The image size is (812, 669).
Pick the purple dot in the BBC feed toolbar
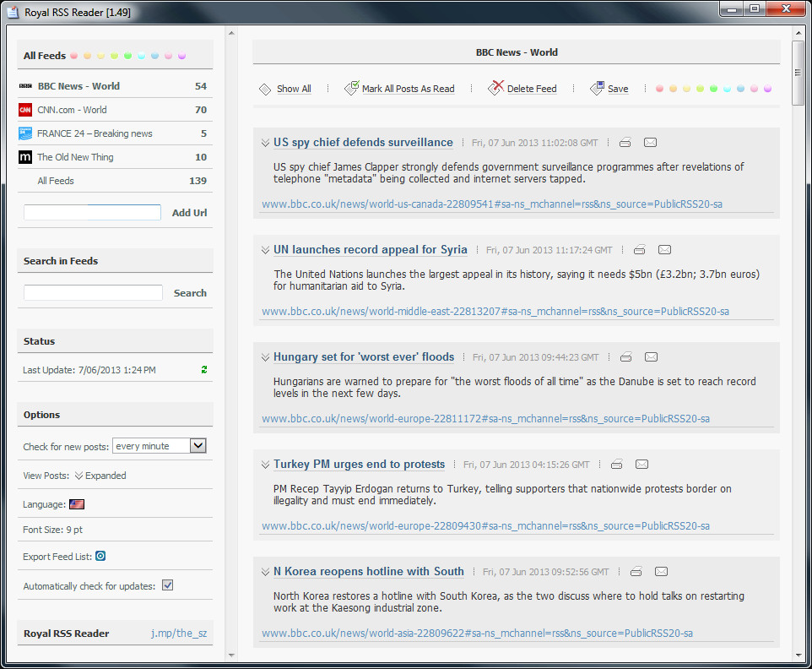click(x=767, y=89)
